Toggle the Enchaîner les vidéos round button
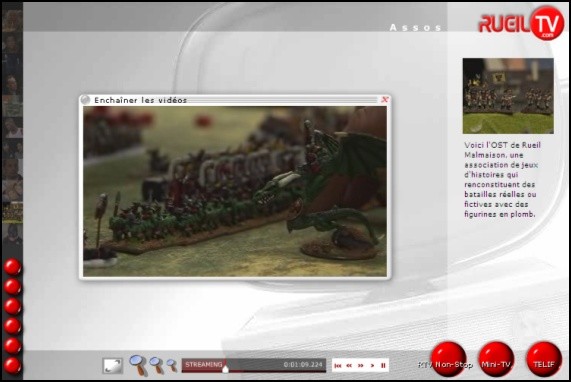Screen dimensions: 571x382 (85, 100)
